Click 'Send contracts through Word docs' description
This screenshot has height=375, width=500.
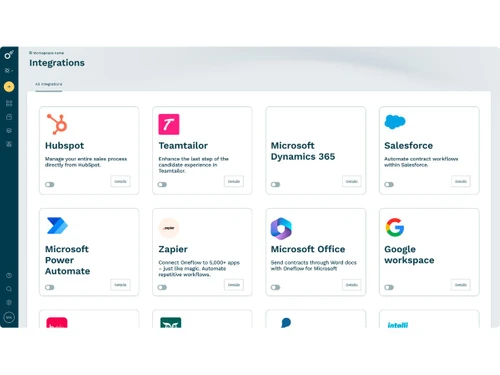(x=313, y=265)
